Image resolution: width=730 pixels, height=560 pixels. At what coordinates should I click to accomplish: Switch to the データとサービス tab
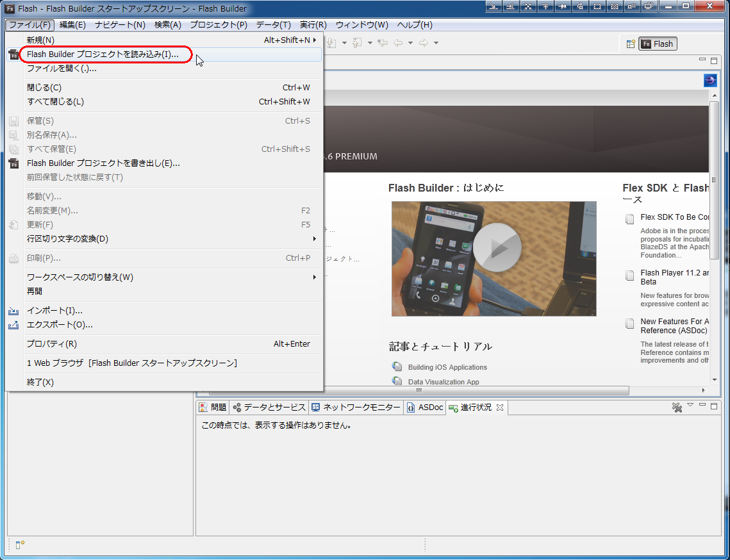coord(269,408)
